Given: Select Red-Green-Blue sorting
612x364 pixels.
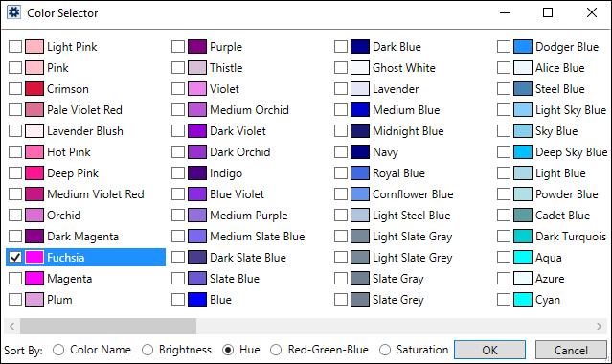Looking at the screenshot, I should (x=276, y=350).
